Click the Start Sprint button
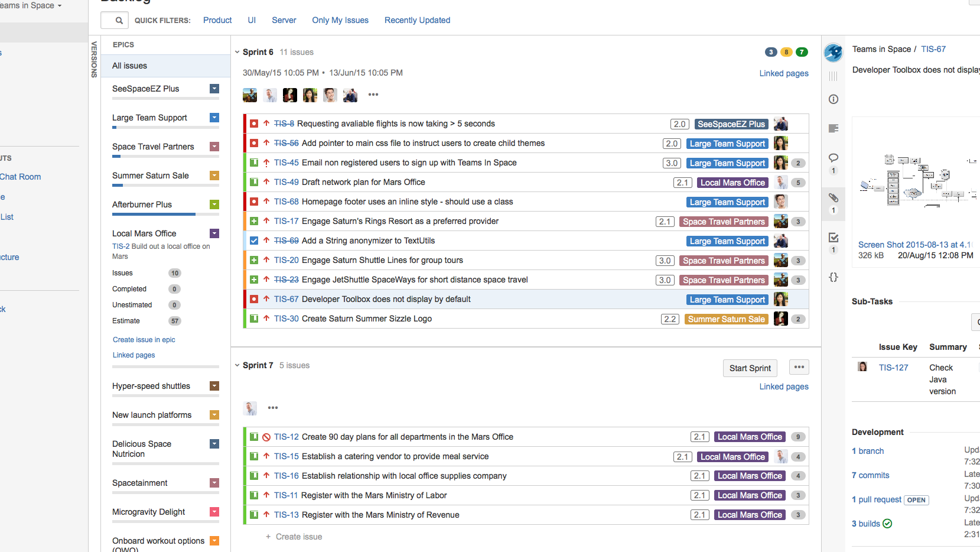This screenshot has width=980, height=552. click(750, 368)
